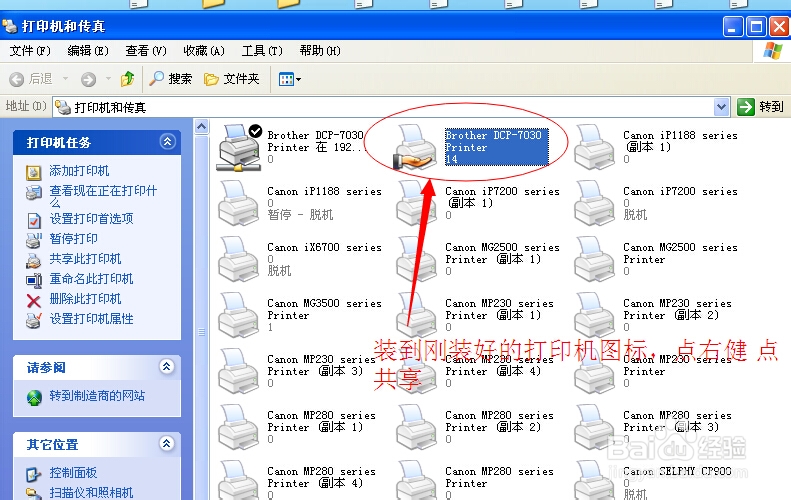
Task: Collapse the 其它位置 panel
Action: coord(167,444)
